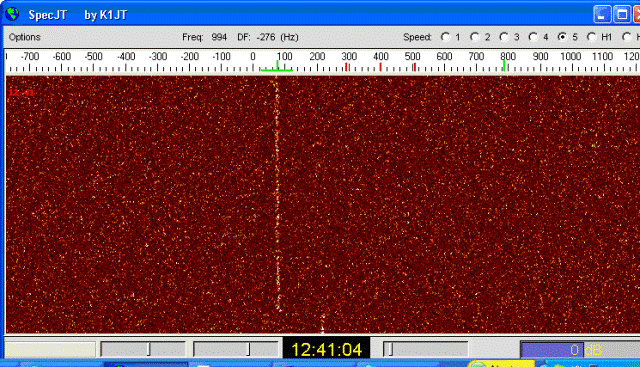Click the SpecJT globe icon in title bar

[x=12, y=14]
